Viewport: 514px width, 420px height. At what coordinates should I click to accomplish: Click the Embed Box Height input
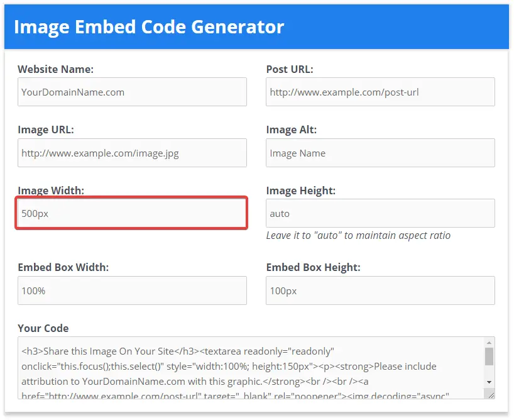380,290
